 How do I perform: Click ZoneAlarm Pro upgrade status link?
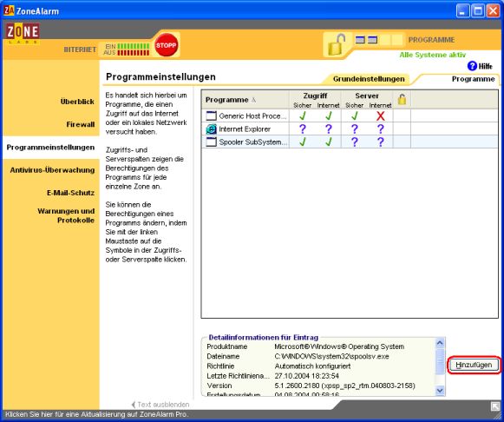click(x=97, y=414)
